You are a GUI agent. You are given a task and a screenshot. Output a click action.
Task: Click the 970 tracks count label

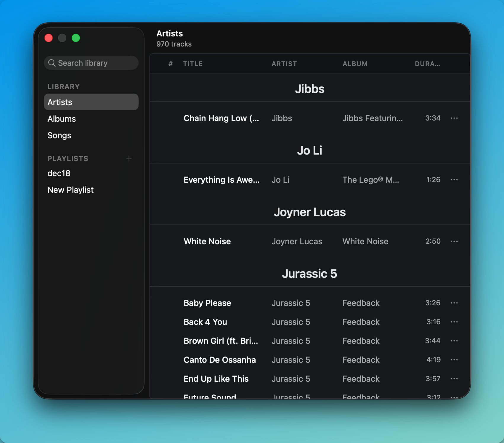174,44
